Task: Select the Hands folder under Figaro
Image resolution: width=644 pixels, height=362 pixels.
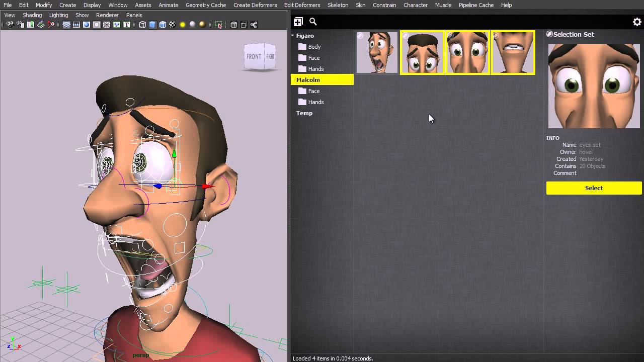Action: pyautogui.click(x=311, y=69)
